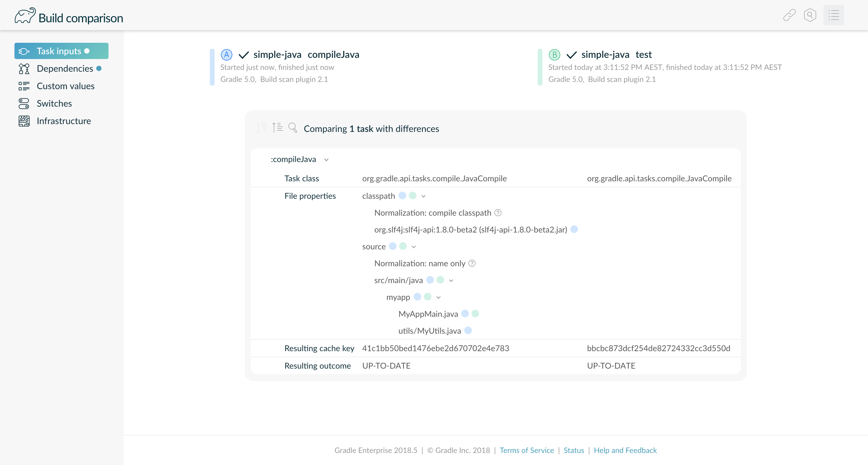Click help icon beside compile classpath normalization
This screenshot has height=465, width=868.
pyautogui.click(x=498, y=213)
